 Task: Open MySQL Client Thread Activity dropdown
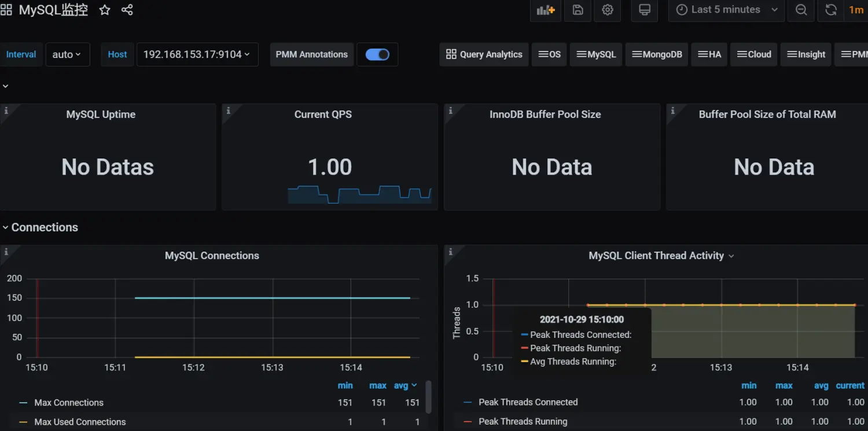[661, 256]
